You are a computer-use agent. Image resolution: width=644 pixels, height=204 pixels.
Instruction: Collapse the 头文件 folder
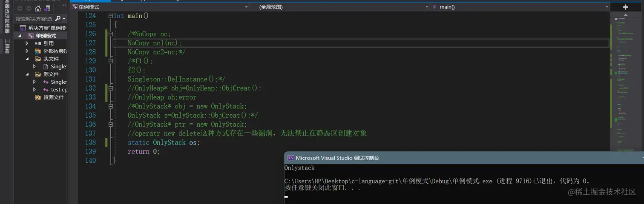(x=27, y=59)
